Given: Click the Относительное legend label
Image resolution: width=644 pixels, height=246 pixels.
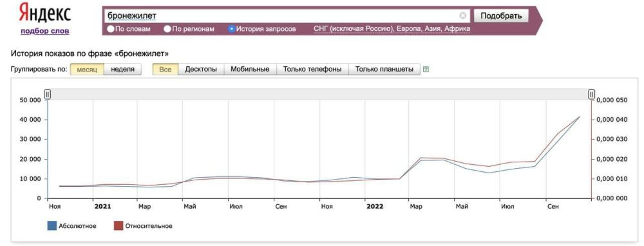Looking at the screenshot, I should click(x=149, y=226).
